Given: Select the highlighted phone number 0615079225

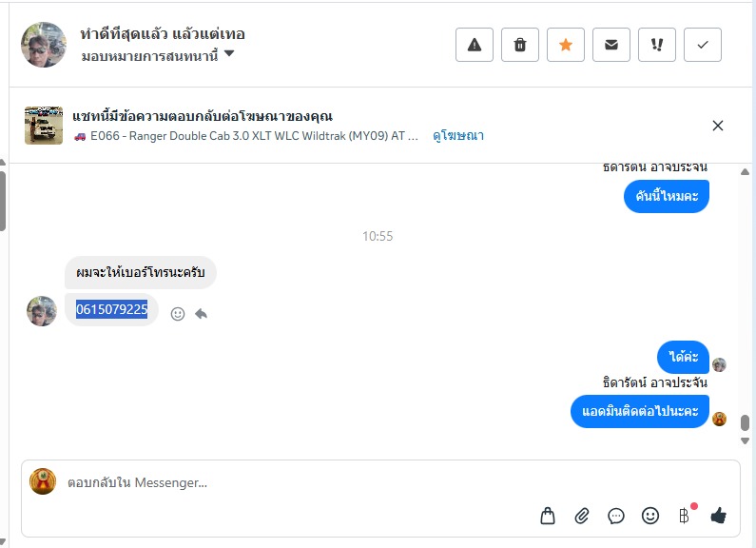Looking at the screenshot, I should tap(112, 309).
